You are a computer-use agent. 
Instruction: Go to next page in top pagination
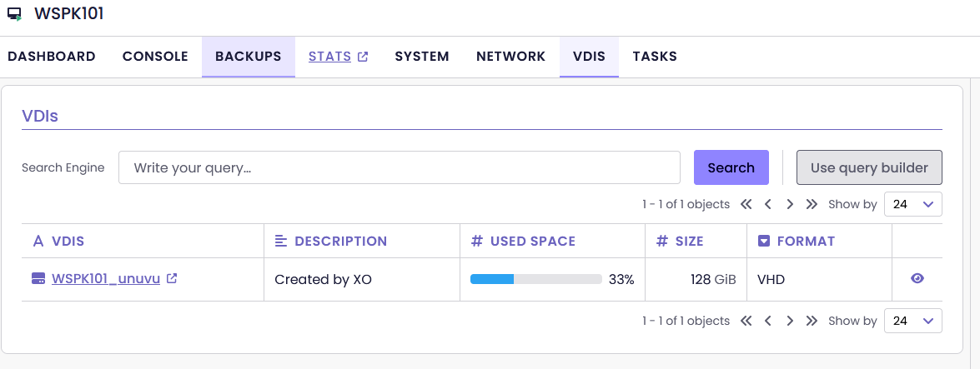coord(790,204)
